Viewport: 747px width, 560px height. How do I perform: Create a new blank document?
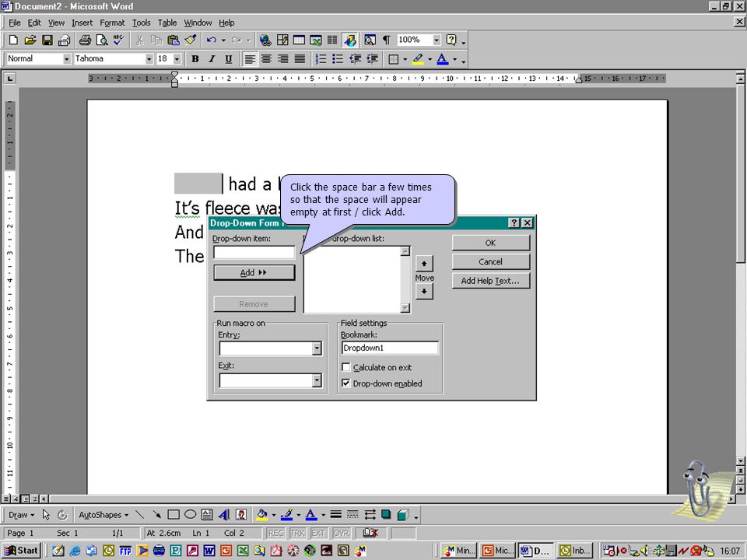point(13,40)
